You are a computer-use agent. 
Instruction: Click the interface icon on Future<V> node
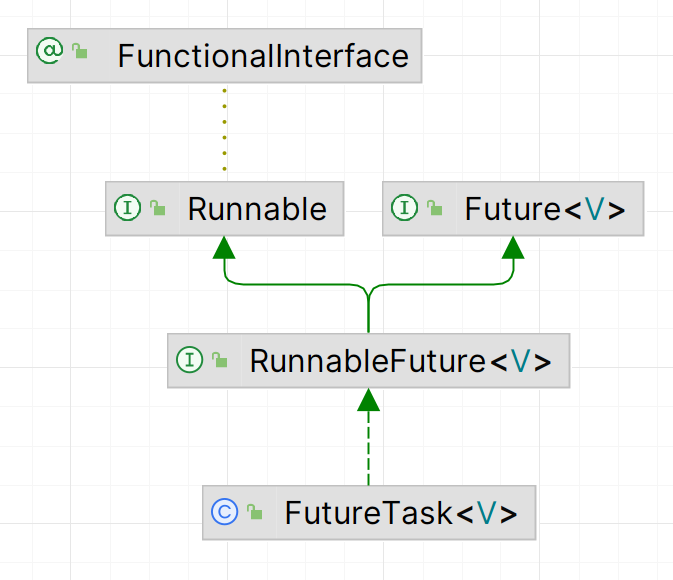click(x=404, y=208)
